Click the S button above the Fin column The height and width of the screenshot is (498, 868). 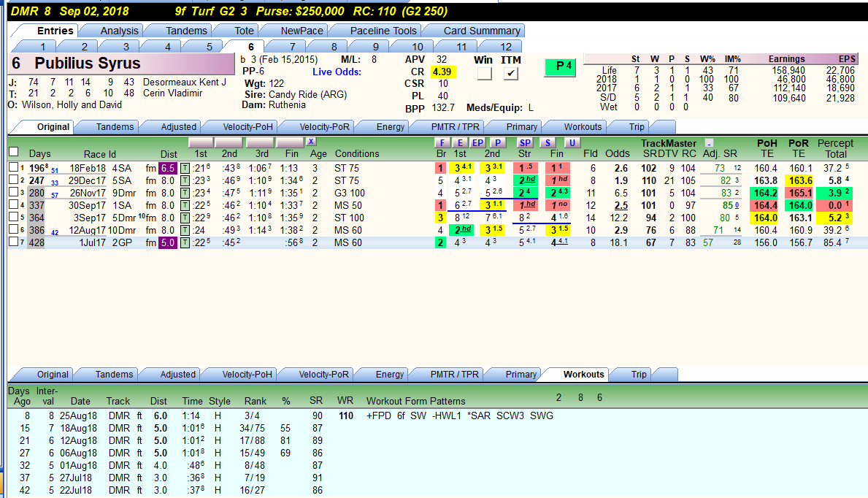tap(548, 143)
